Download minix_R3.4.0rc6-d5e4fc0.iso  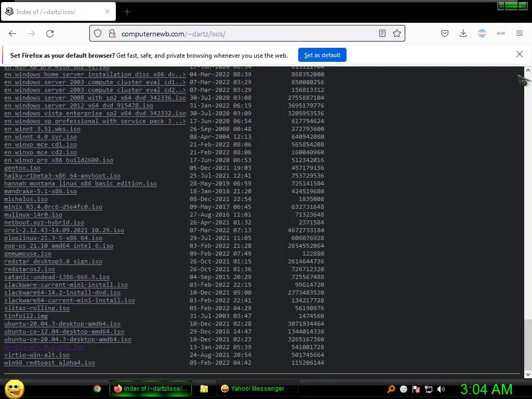coord(54,207)
